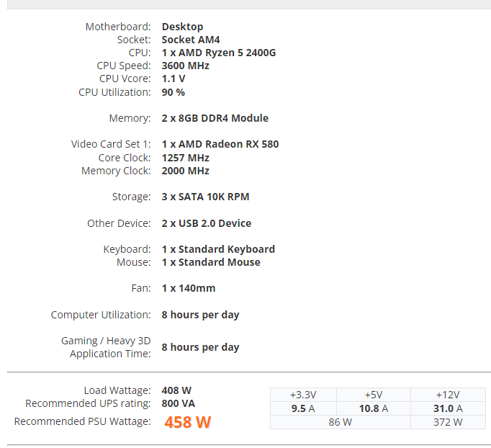Screen dimensions: 491x448
Task: Click the 'Memory Clock:' label
Action: tap(116, 171)
